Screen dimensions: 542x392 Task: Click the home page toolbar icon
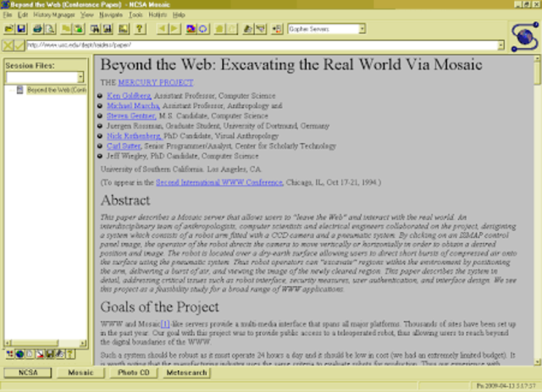[219, 29]
